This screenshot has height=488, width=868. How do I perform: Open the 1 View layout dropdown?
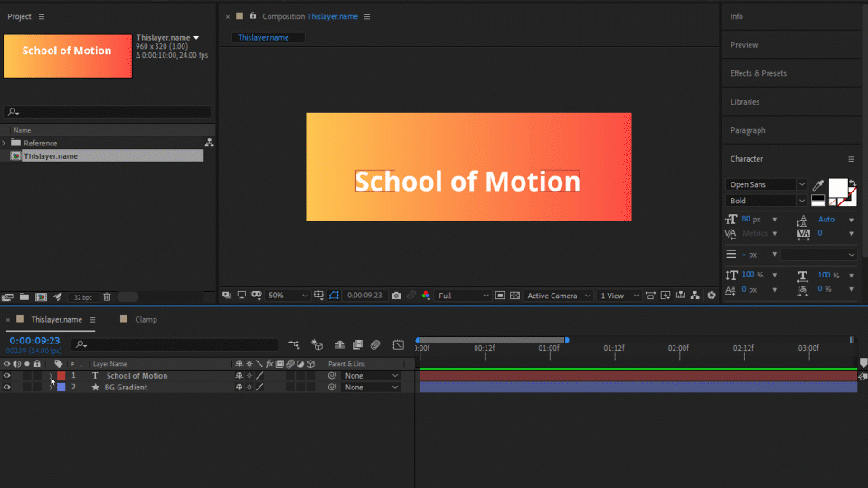[x=619, y=296]
